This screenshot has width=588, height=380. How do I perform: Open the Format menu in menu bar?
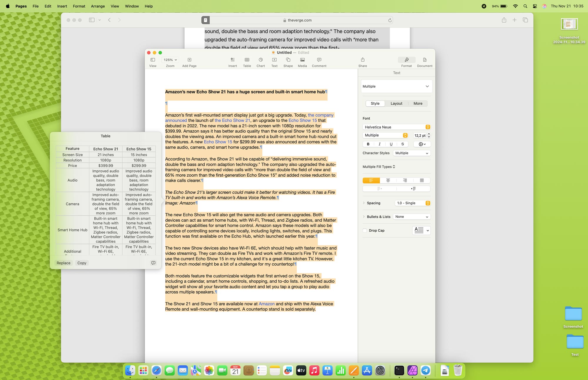(79, 6)
